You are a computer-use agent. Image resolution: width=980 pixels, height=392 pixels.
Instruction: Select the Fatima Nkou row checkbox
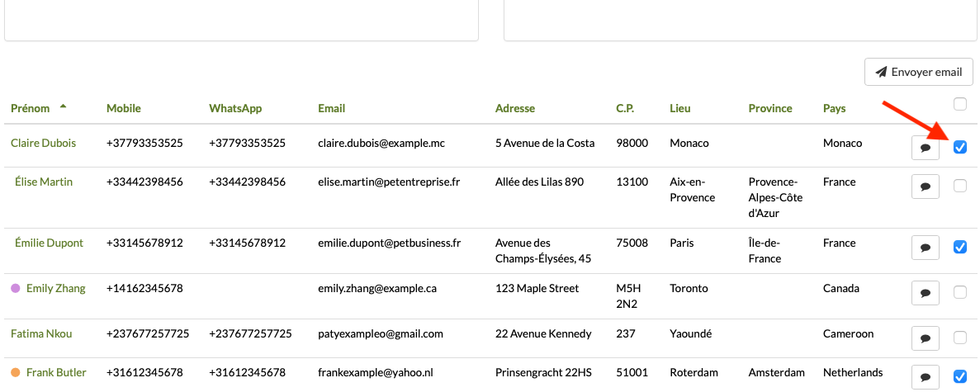pos(959,338)
